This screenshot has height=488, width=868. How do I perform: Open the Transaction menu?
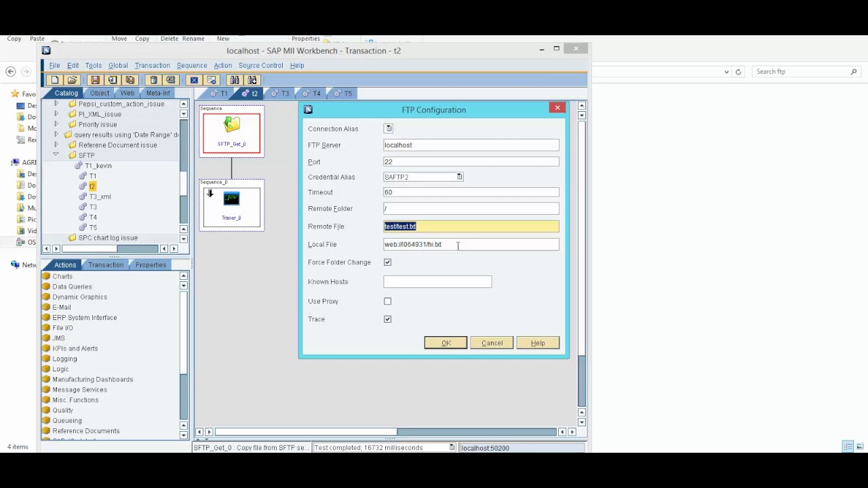[x=152, y=65]
